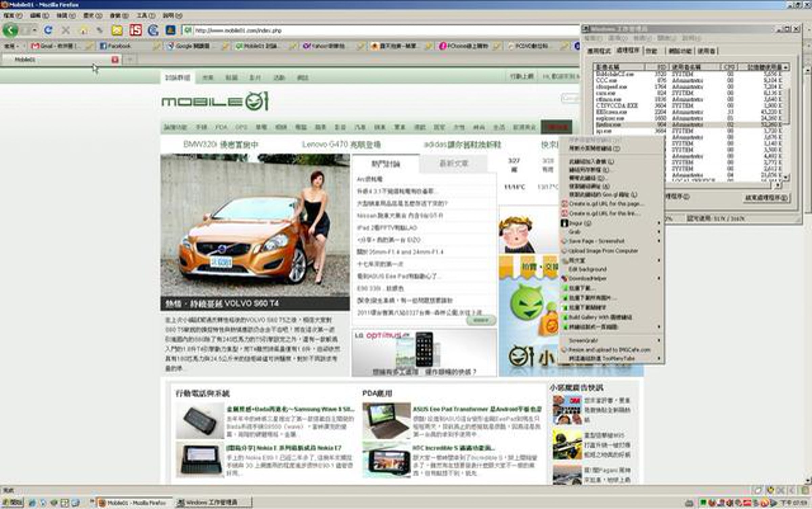This screenshot has width=812, height=509.
Task: Open the Firefox File (檔案) menu
Action: [x=13, y=16]
